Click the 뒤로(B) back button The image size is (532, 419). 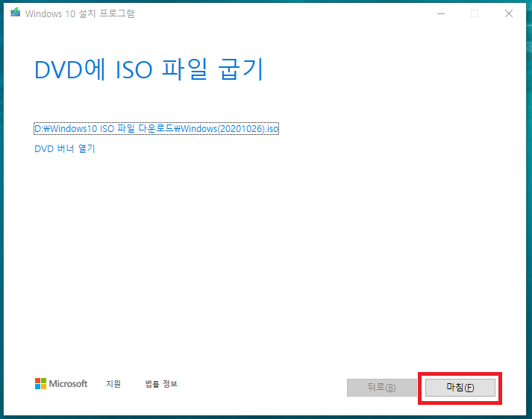point(382,388)
